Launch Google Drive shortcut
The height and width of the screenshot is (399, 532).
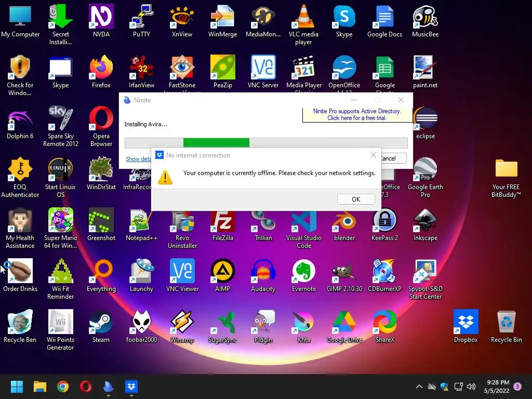pos(344,326)
